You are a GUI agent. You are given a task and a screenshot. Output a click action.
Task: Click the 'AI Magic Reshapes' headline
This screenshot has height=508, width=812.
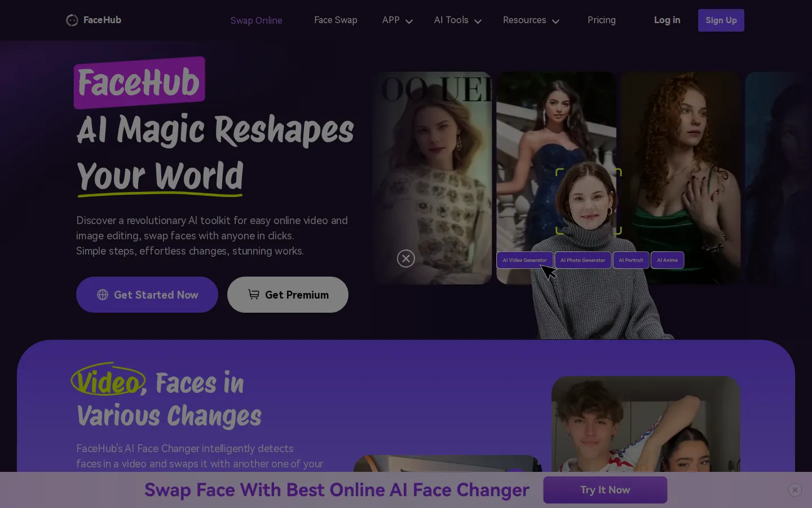pos(215,129)
